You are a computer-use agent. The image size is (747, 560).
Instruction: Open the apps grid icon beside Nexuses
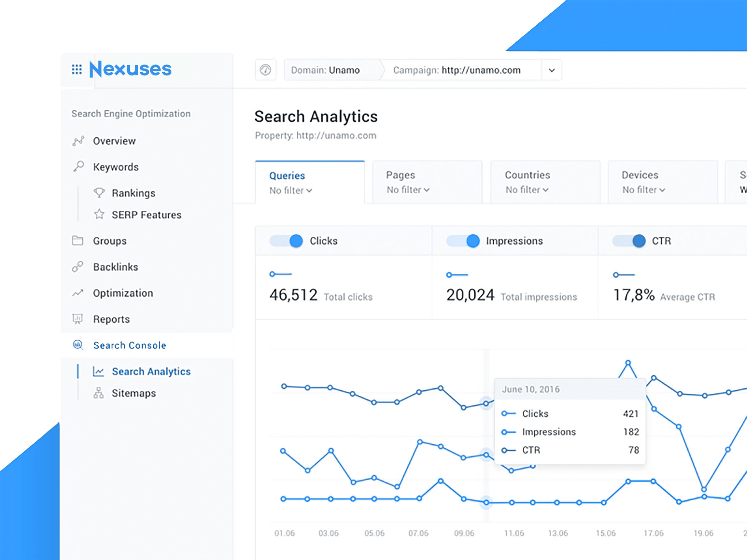pos(77,69)
